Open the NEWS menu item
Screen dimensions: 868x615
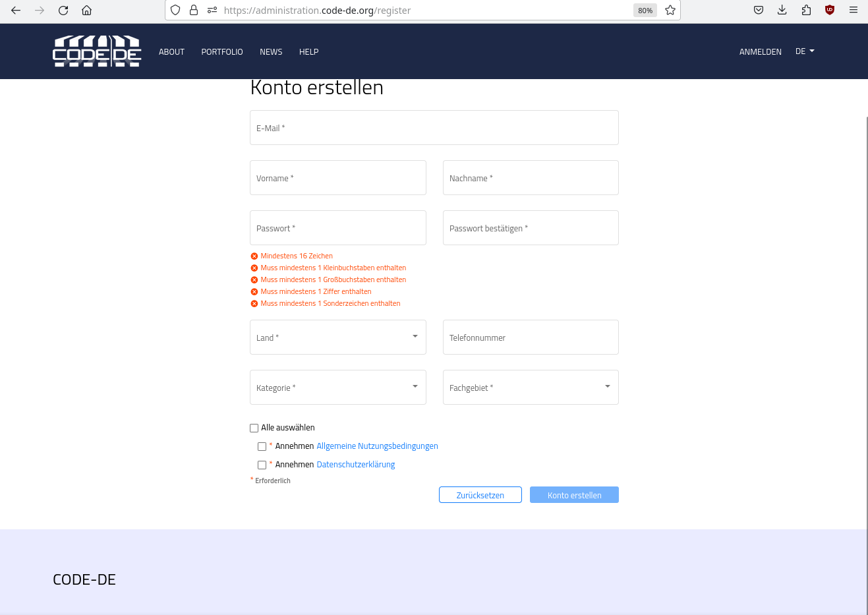pos(271,51)
